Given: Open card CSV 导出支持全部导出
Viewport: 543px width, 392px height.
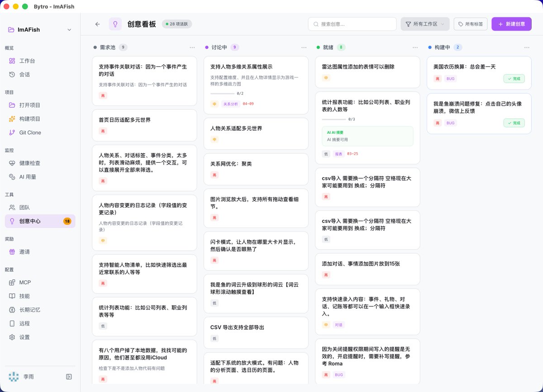Looking at the screenshot, I should click(x=256, y=332).
